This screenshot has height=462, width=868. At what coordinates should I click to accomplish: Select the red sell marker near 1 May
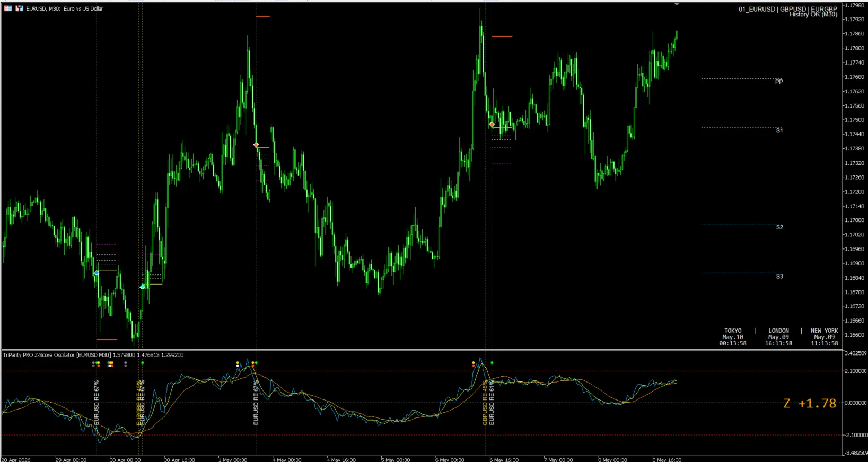click(x=256, y=145)
